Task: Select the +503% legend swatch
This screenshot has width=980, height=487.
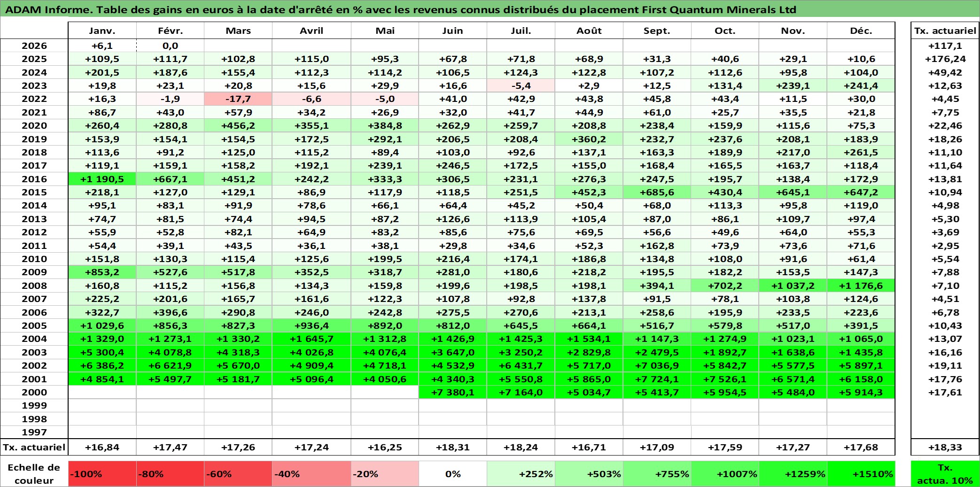Action: pyautogui.click(x=589, y=474)
